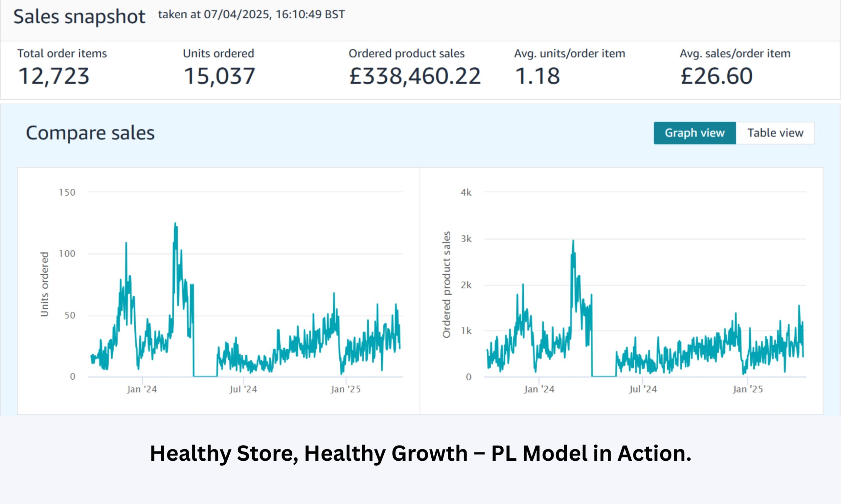
Task: Click the Avg. units/order item value 1.18
Action: click(537, 76)
